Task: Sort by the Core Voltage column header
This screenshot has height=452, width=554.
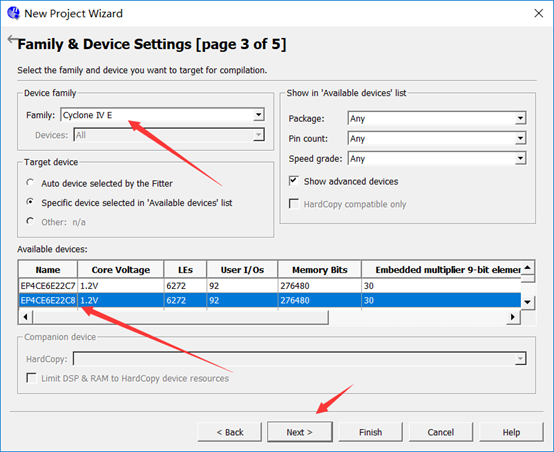Action: click(x=120, y=270)
